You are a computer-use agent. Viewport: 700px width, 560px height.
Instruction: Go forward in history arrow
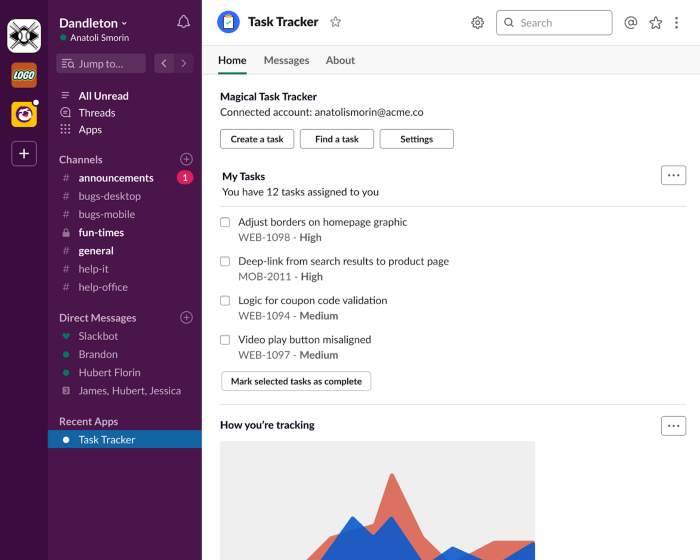(183, 63)
